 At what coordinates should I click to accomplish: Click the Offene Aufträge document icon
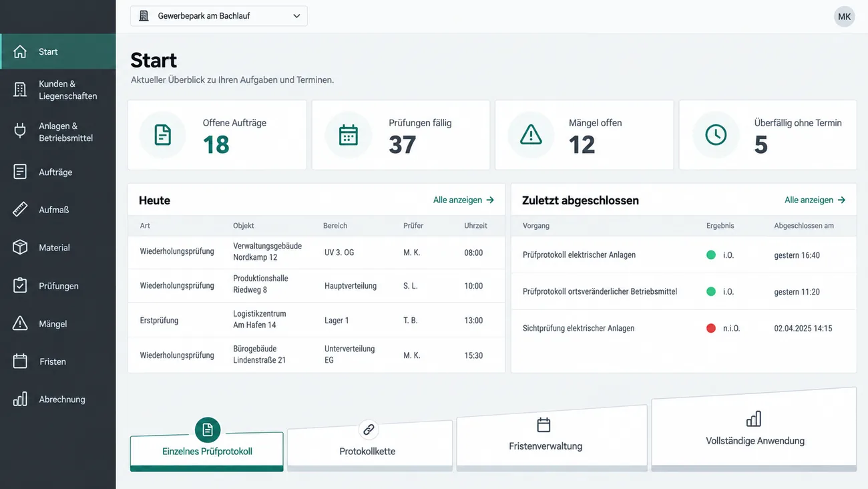(162, 135)
